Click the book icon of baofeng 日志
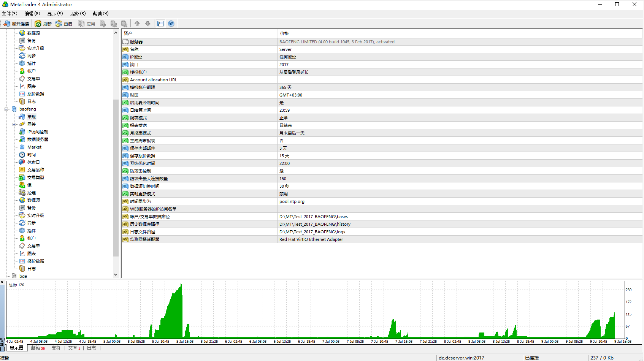The height and width of the screenshot is (361, 644). (22, 269)
